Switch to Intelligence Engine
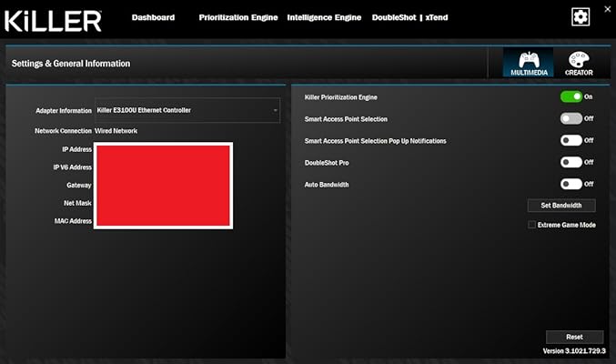This screenshot has height=364, width=616. click(x=324, y=17)
